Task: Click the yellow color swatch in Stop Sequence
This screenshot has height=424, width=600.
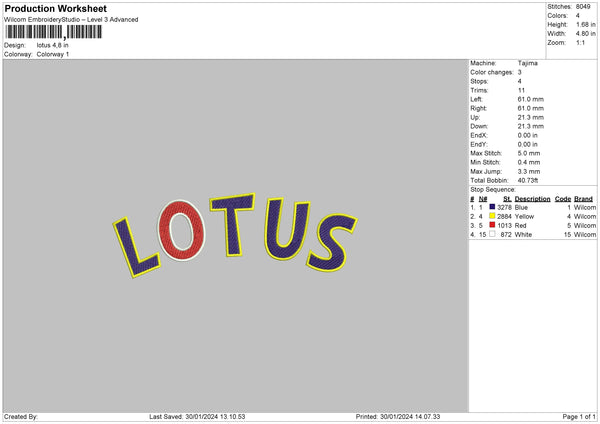Action: 492,216
